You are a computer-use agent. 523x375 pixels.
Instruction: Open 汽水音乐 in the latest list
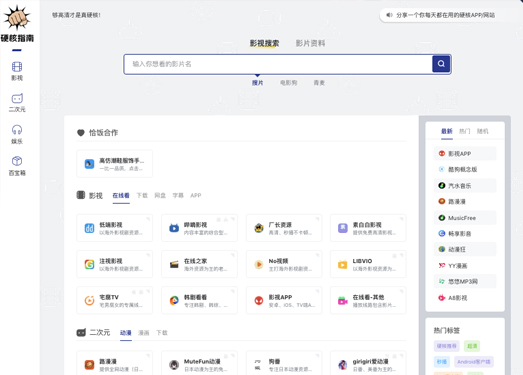pyautogui.click(x=465, y=185)
